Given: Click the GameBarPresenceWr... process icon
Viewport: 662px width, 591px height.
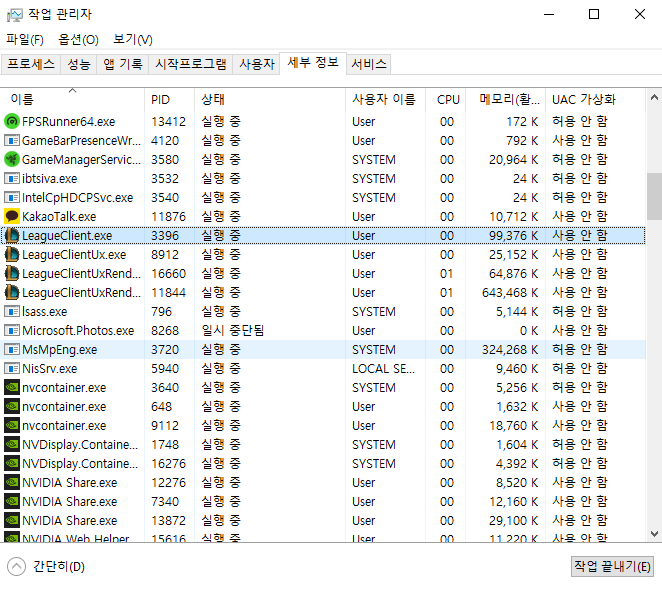Looking at the screenshot, I should click(12, 141).
